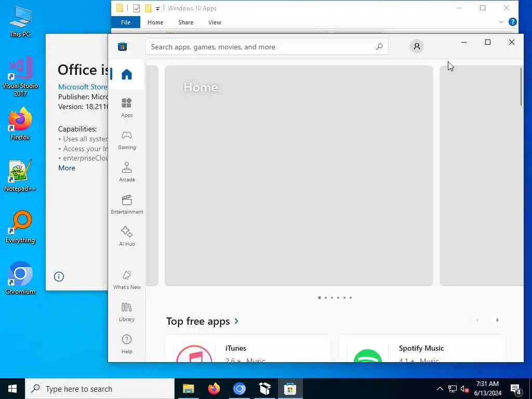Click the Top free apps heading
Viewport: 532px width, 399px height.
click(x=198, y=321)
